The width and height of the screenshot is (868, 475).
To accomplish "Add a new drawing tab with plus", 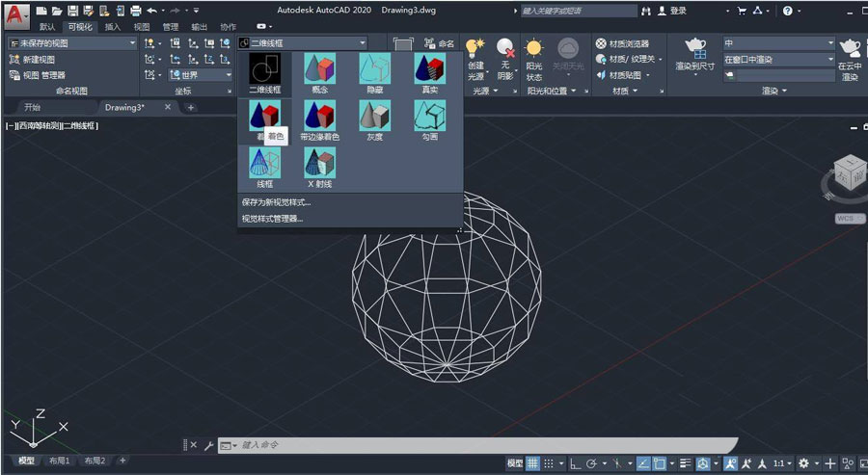I will point(191,107).
